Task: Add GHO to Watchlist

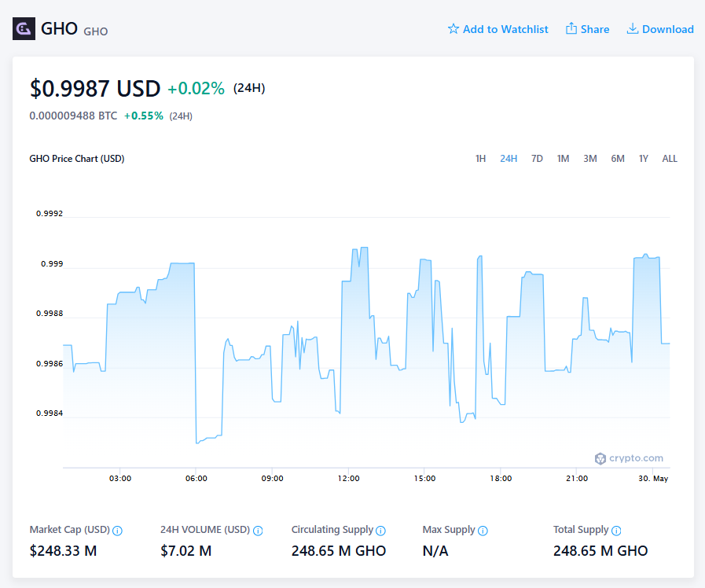Action: pos(498,29)
